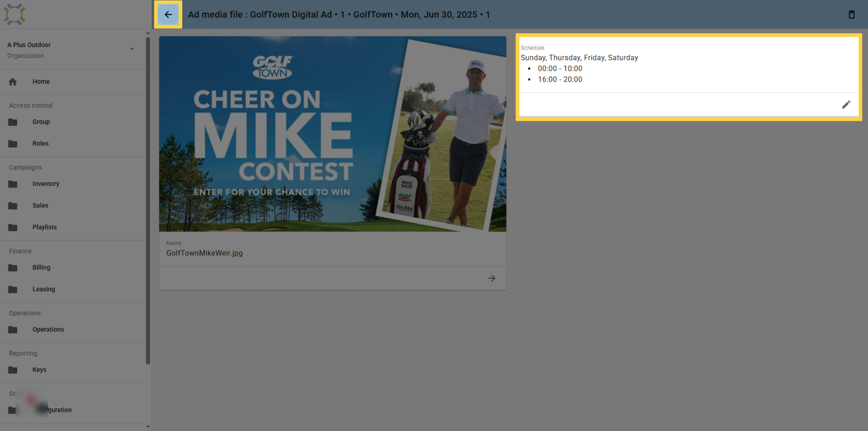
Task: Delete the ad media file with the trash icon
Action: [852, 14]
